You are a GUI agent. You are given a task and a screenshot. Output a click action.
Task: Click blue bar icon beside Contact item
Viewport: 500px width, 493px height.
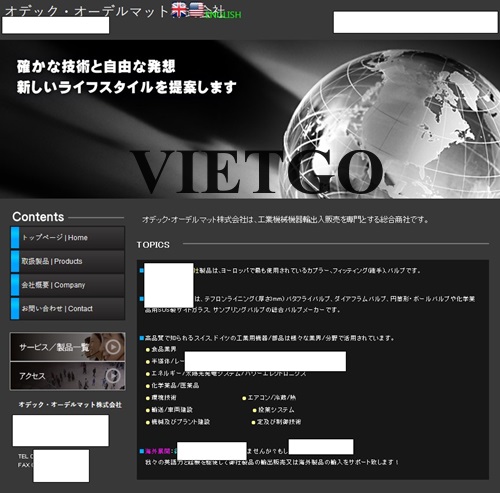point(15,309)
